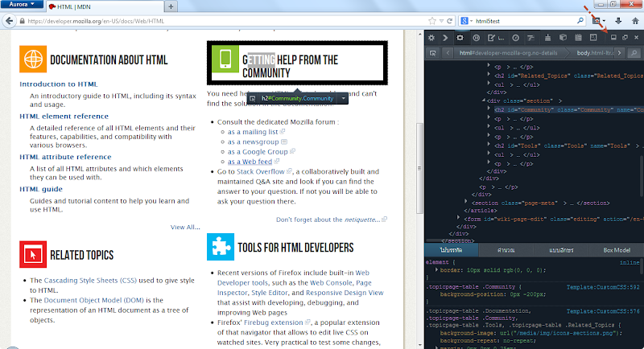644x349 pixels.
Task: Reload the current page
Action: pos(450,21)
